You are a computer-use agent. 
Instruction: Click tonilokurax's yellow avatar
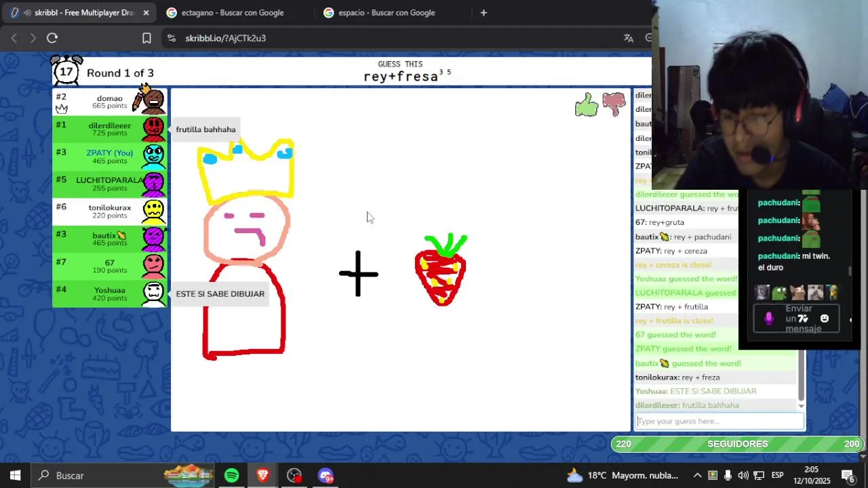(154, 211)
